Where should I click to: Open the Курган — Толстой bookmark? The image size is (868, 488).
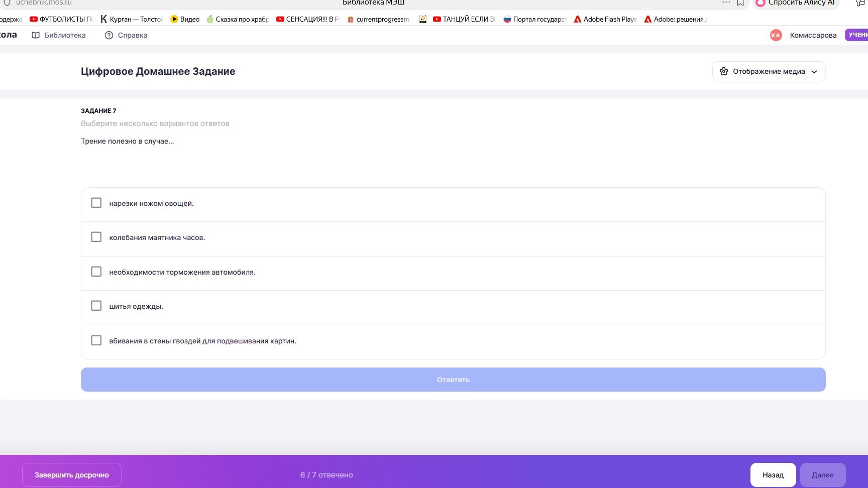pyautogui.click(x=132, y=19)
